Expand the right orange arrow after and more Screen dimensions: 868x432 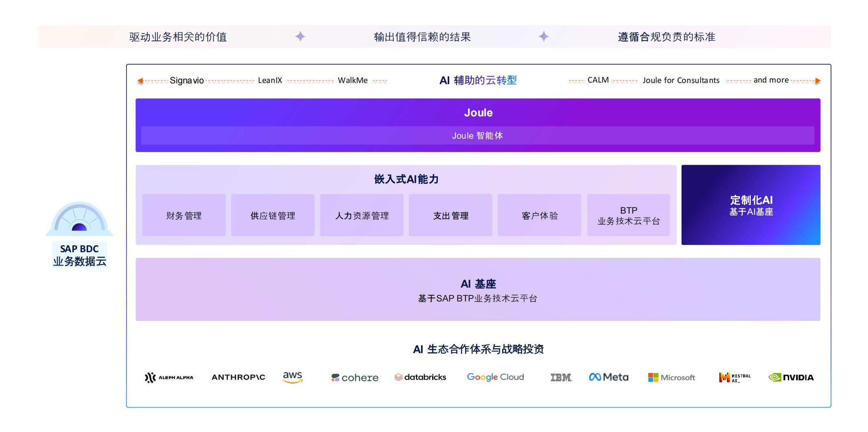click(x=818, y=80)
